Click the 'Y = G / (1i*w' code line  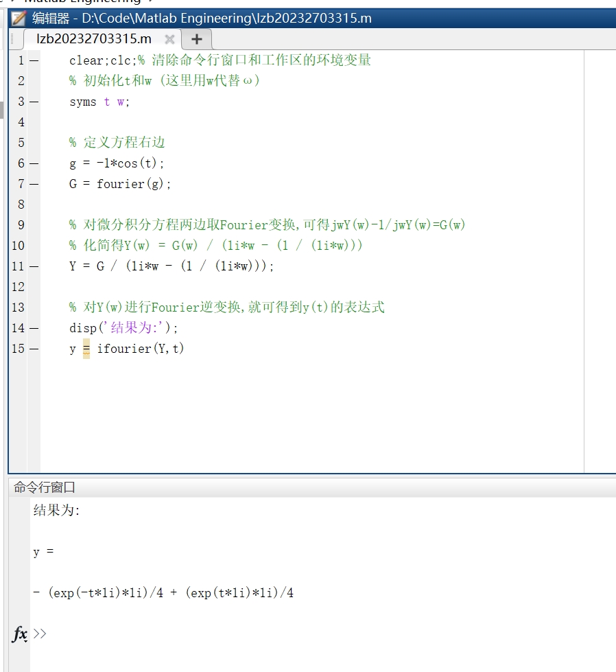tap(171, 266)
